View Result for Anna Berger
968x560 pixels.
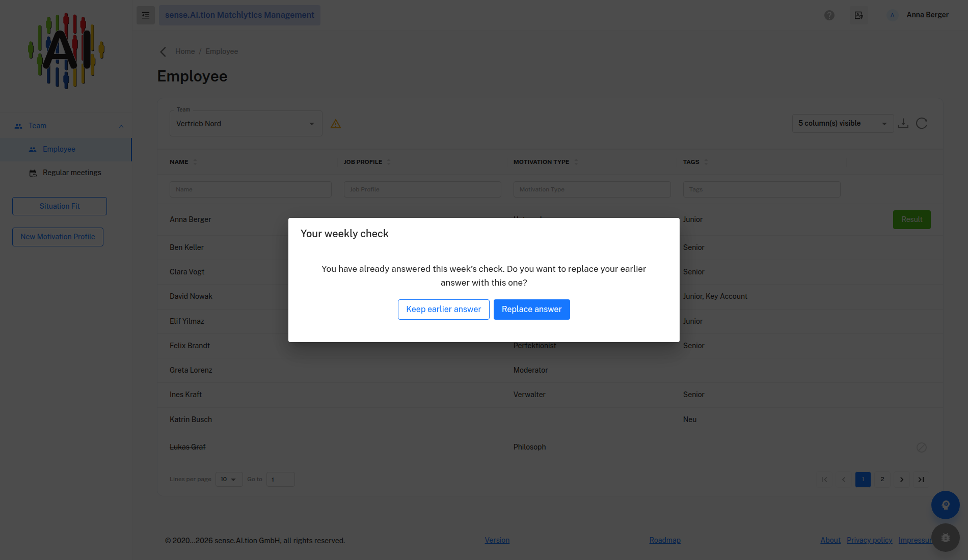coord(912,219)
